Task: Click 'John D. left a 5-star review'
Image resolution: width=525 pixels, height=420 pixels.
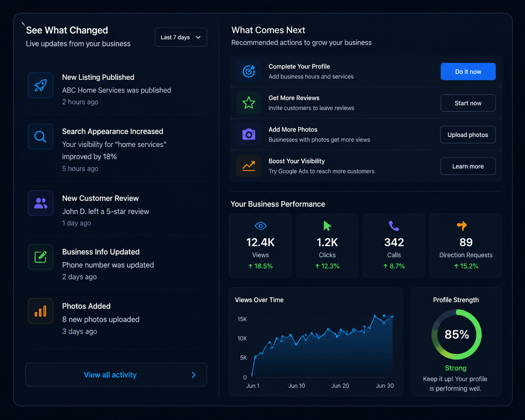Action: coord(106,211)
